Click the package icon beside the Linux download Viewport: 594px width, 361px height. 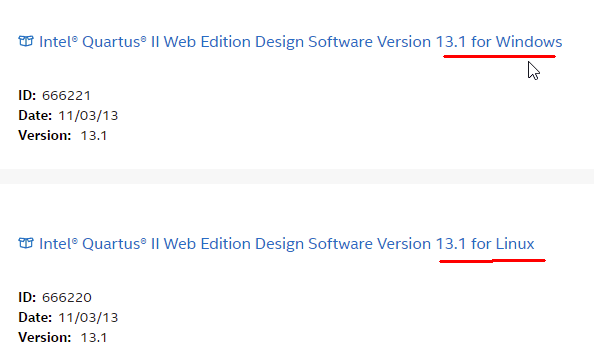26,243
